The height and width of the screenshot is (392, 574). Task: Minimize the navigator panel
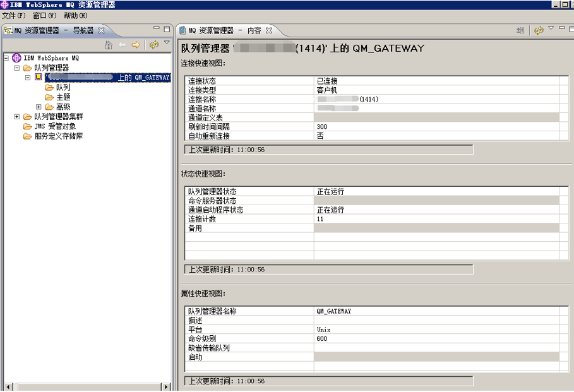click(157, 28)
